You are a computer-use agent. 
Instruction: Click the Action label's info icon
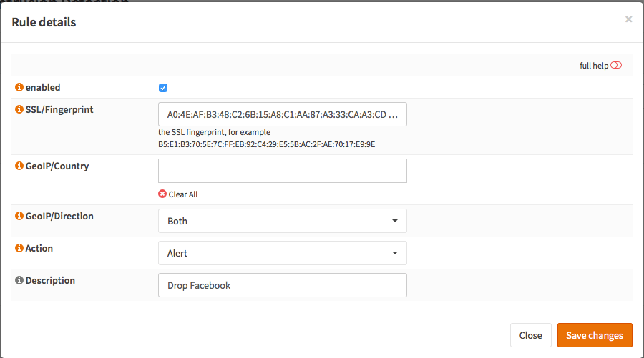[19, 249]
